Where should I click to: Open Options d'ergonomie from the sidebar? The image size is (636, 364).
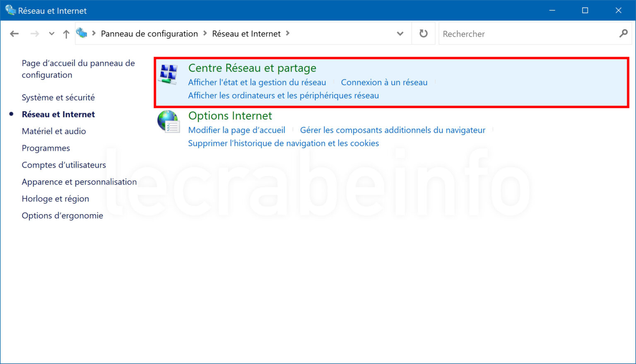[62, 215]
